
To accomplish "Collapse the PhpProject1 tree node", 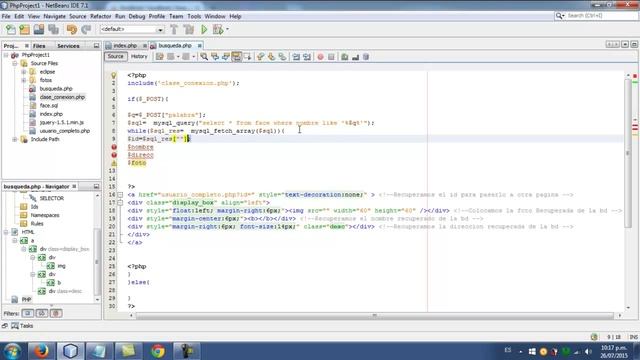I will point(6,55).
